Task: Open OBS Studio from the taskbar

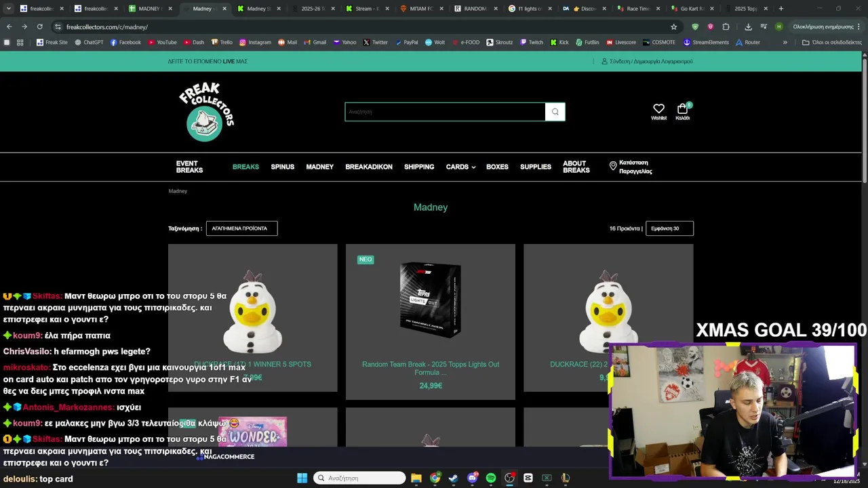Action: (509, 478)
